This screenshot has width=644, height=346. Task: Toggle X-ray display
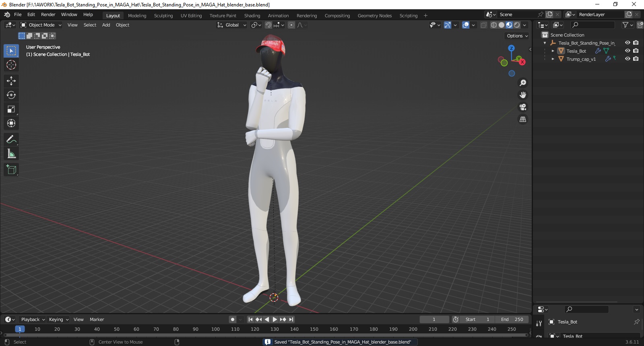click(x=483, y=25)
